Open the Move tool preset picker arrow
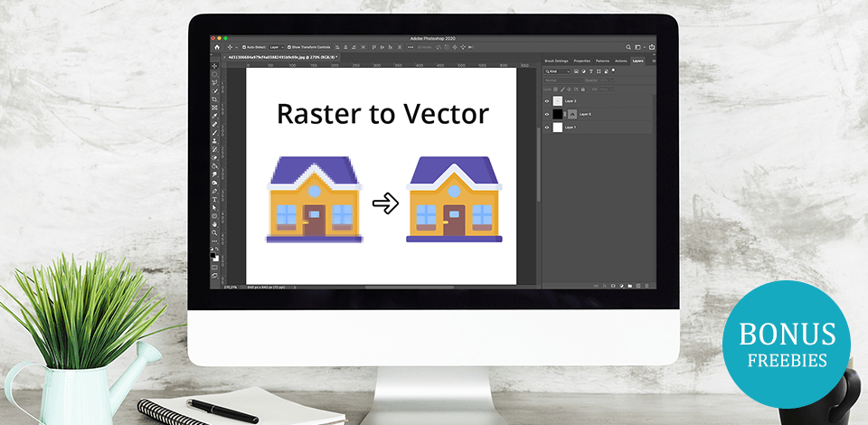 coord(236,47)
